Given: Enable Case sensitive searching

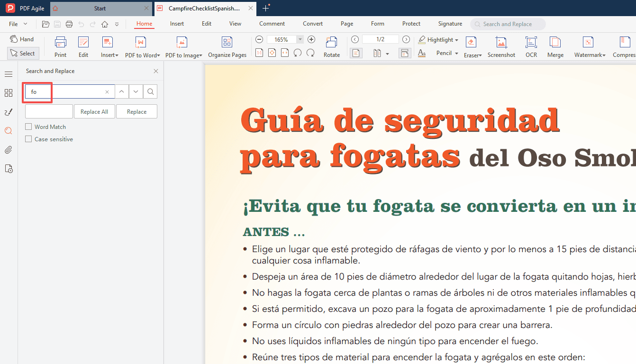Looking at the screenshot, I should click(x=28, y=139).
